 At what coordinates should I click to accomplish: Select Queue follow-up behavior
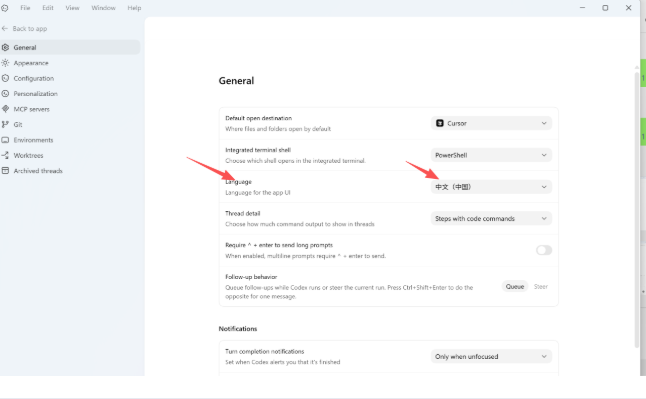pos(515,286)
